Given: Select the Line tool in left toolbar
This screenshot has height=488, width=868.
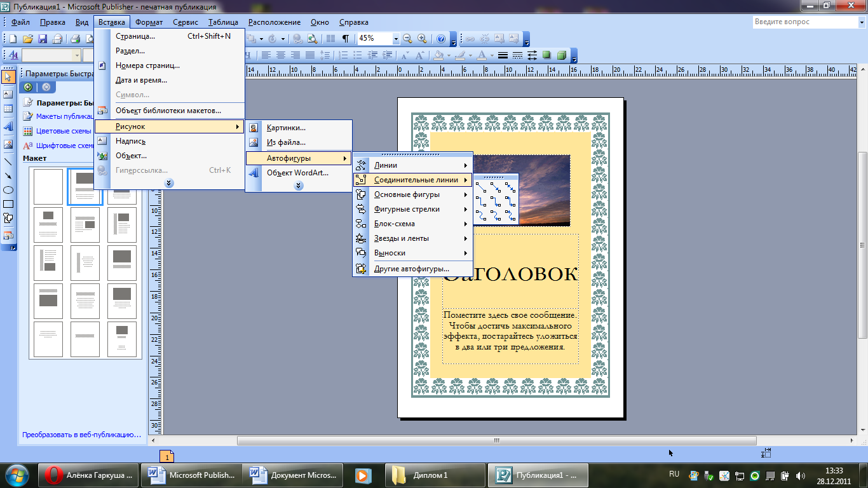Looking at the screenshot, I should tap(8, 161).
